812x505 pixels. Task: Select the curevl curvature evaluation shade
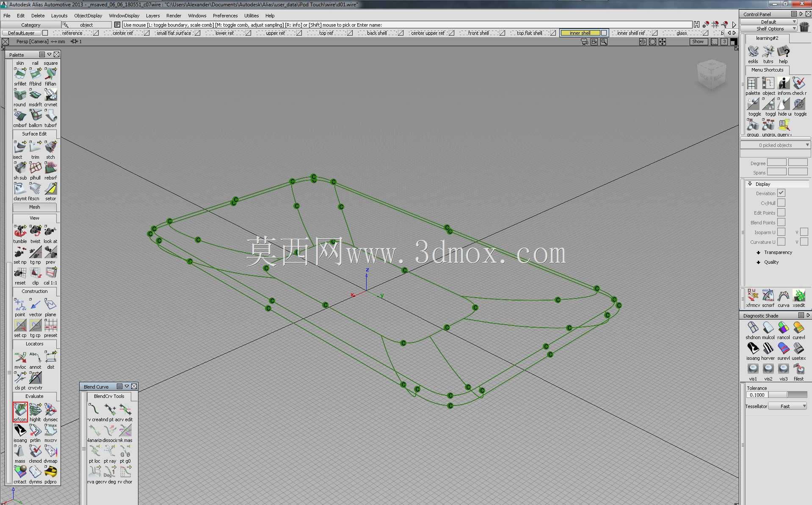click(x=798, y=328)
